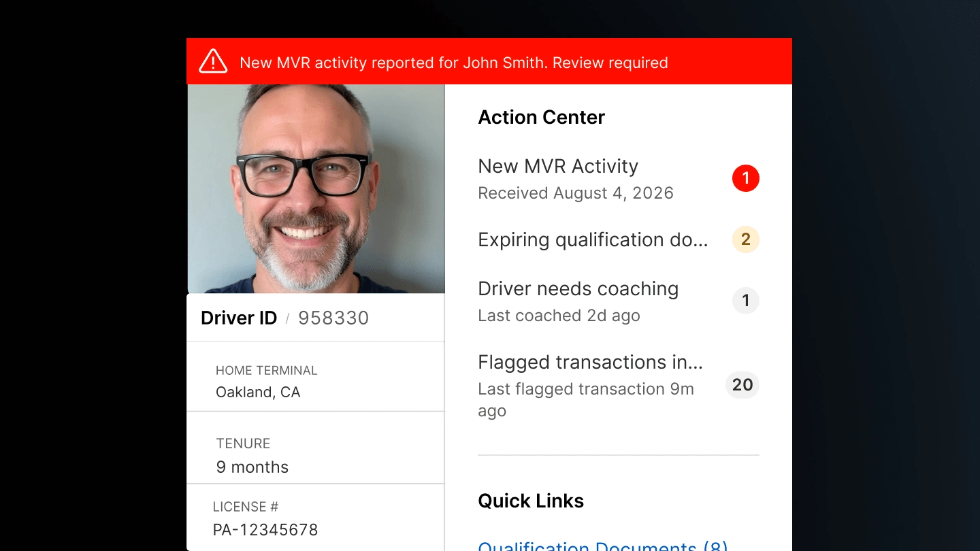980x551 pixels.
Task: Select the license number PA-12345678
Action: point(265,530)
